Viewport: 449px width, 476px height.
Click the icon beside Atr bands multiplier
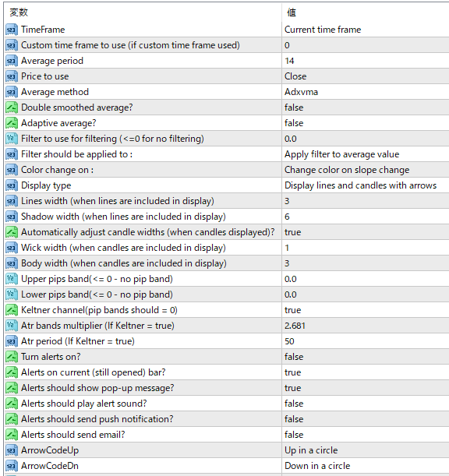pos(12,326)
